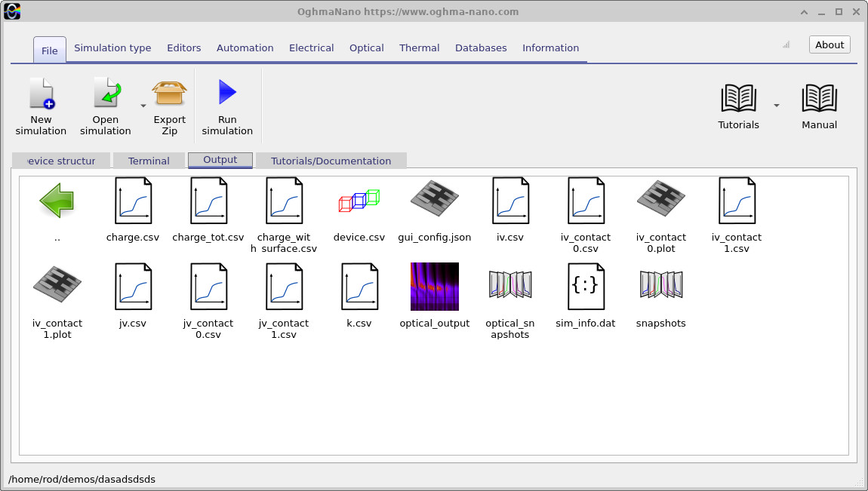Click the About button

(830, 44)
